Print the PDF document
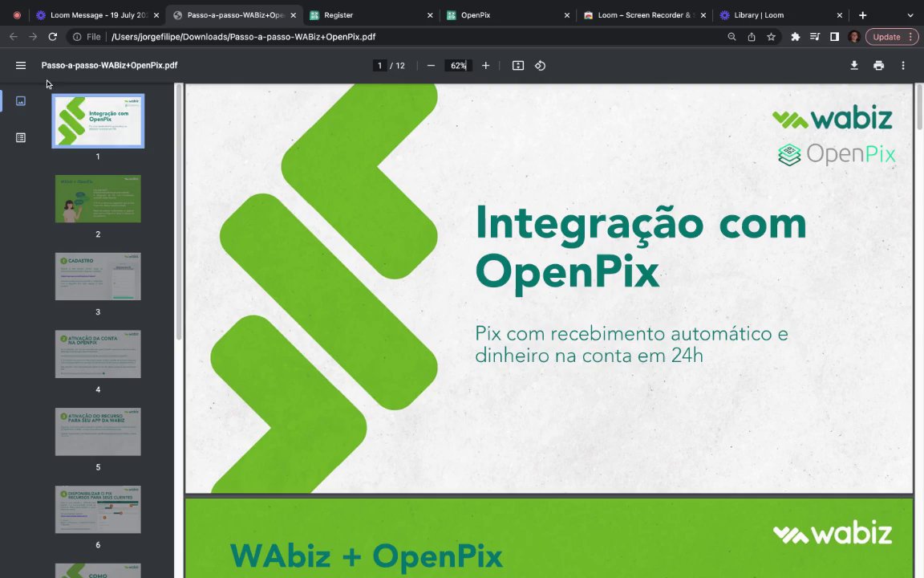 [x=878, y=66]
